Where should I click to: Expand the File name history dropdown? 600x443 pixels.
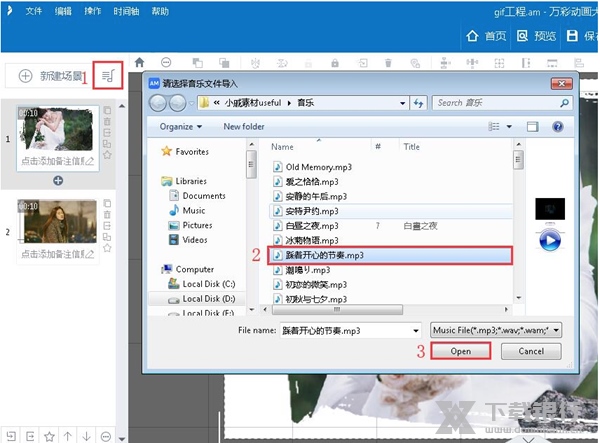(414, 328)
